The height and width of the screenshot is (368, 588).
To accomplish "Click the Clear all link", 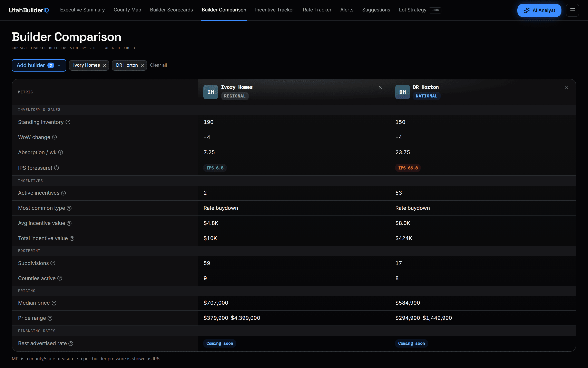I will click(x=158, y=65).
